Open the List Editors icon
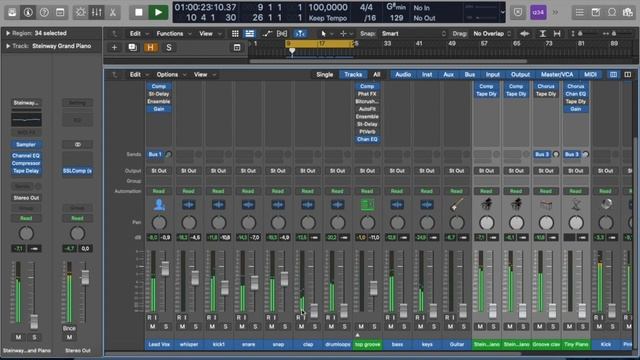Image resolution: width=640 pixels, height=360 pixels. [580, 12]
